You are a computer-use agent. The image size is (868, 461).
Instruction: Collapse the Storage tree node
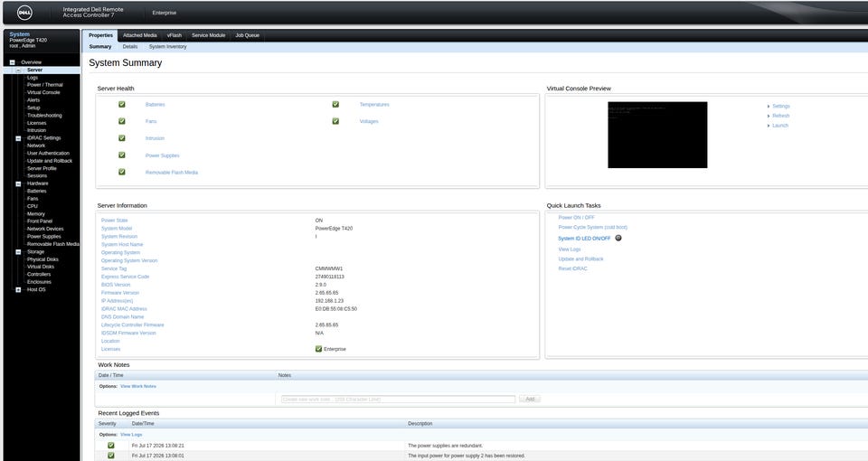point(18,252)
